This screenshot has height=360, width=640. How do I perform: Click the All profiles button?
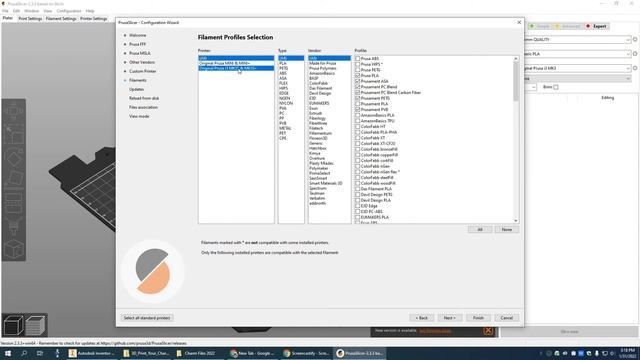coord(480,229)
